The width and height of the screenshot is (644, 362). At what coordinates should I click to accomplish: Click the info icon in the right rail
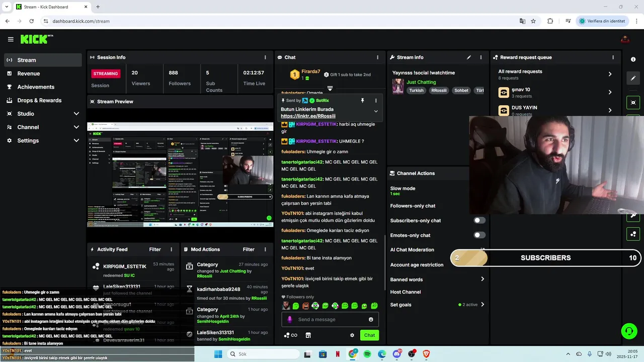(x=633, y=59)
